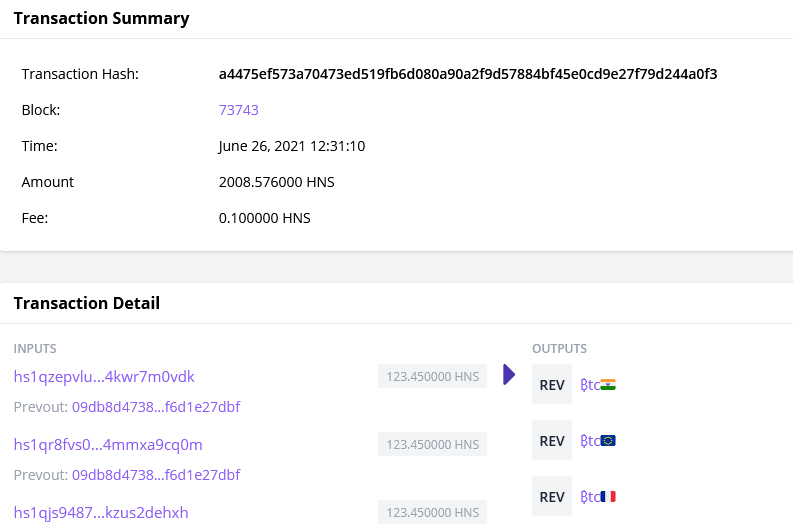Viewport: 793px width, 529px height.
Task: Click the HNS amount badge for hs1qzepvlu input
Action: pos(432,377)
